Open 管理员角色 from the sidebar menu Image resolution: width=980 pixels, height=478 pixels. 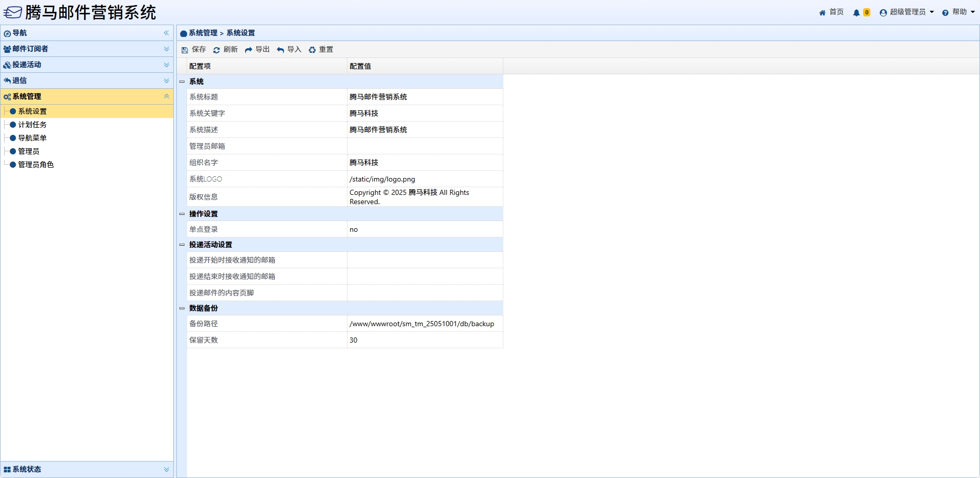click(x=36, y=165)
